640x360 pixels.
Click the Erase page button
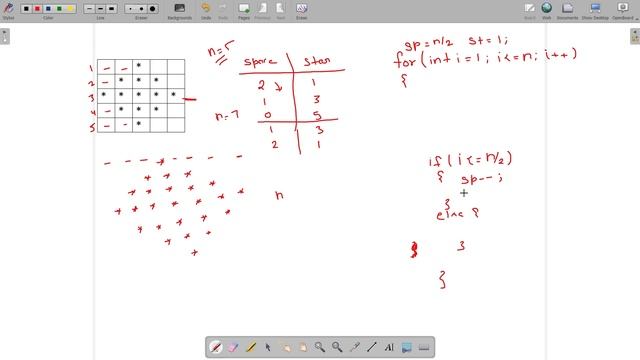(x=302, y=11)
